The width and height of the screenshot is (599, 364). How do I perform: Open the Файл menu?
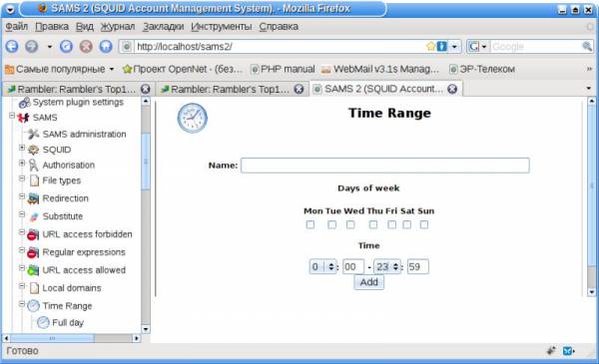pyautogui.click(x=16, y=27)
